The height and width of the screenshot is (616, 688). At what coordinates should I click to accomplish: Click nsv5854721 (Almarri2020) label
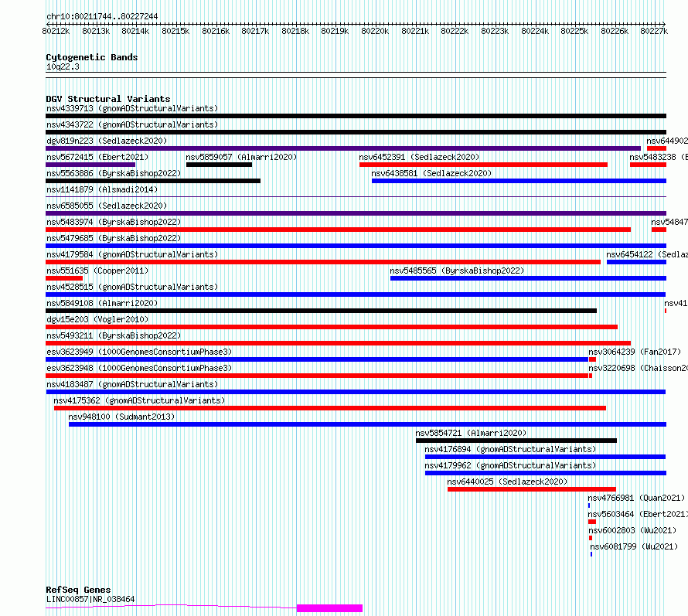coord(471,433)
